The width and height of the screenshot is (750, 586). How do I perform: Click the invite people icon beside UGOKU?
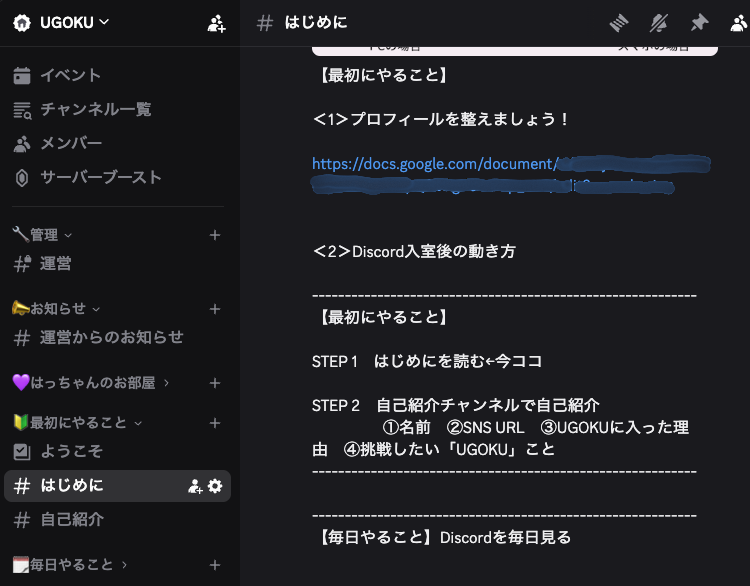(x=216, y=23)
